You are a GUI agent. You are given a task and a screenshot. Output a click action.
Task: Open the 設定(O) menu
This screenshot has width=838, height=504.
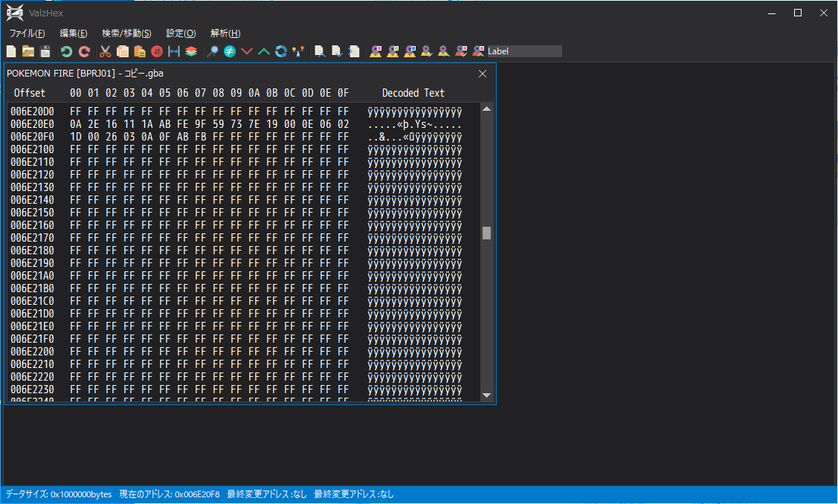coord(181,33)
